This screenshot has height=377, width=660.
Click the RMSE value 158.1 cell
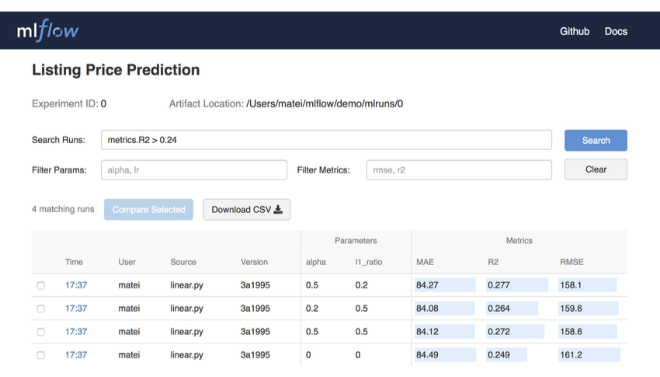[x=587, y=285]
